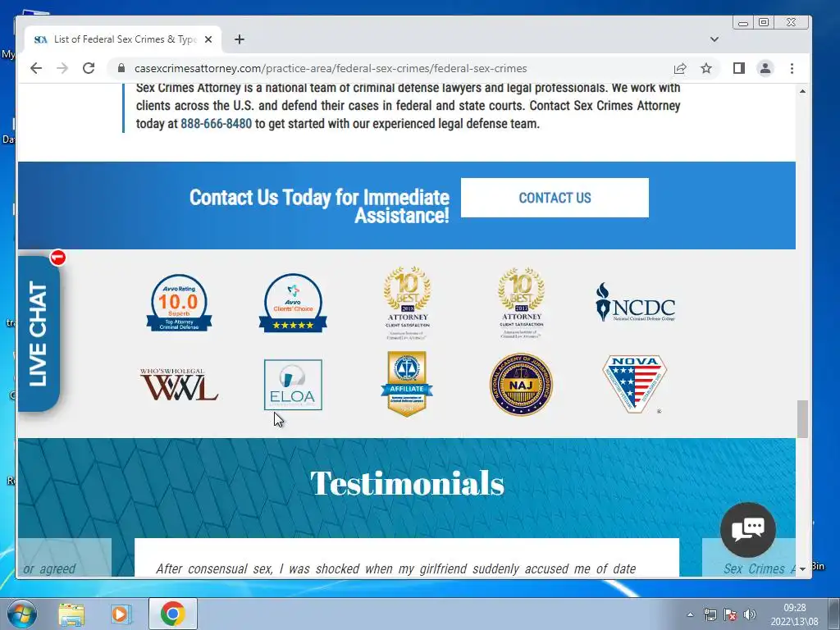Open Chrome side panel
This screenshot has width=840, height=630.
click(x=739, y=69)
